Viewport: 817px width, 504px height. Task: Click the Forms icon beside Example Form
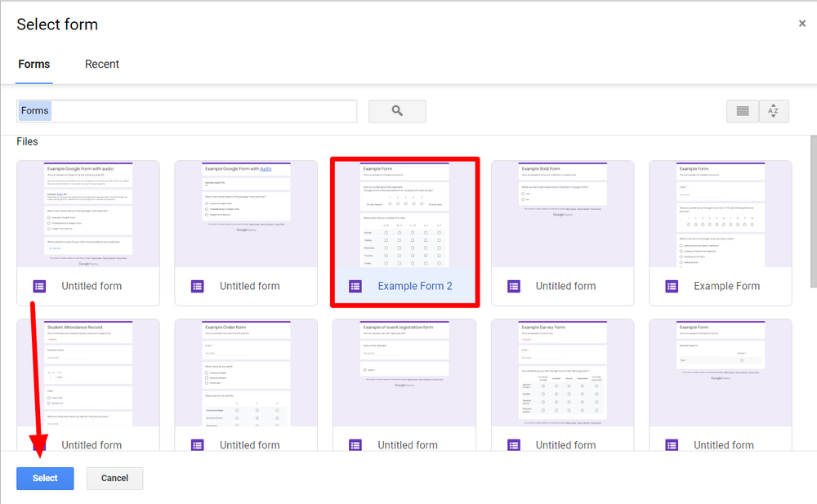671,286
